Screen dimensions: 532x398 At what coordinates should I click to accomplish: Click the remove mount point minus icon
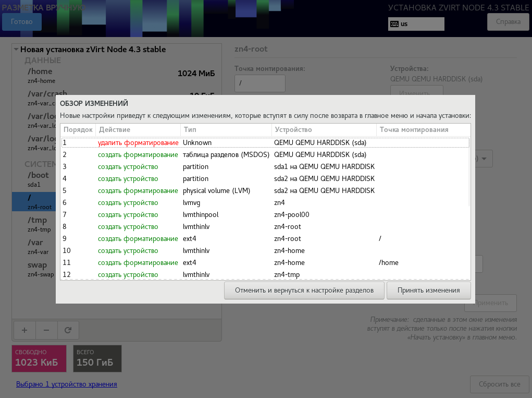[x=46, y=330]
